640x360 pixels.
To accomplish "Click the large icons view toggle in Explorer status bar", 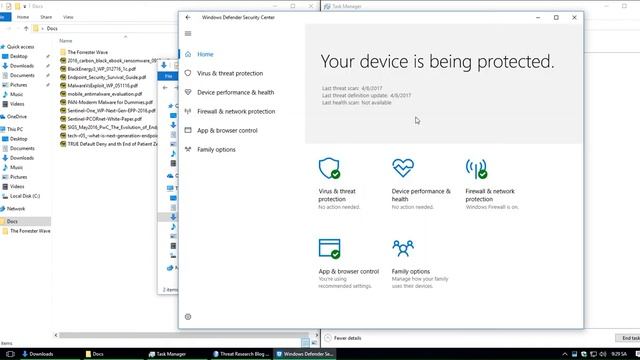I will (x=314, y=342).
